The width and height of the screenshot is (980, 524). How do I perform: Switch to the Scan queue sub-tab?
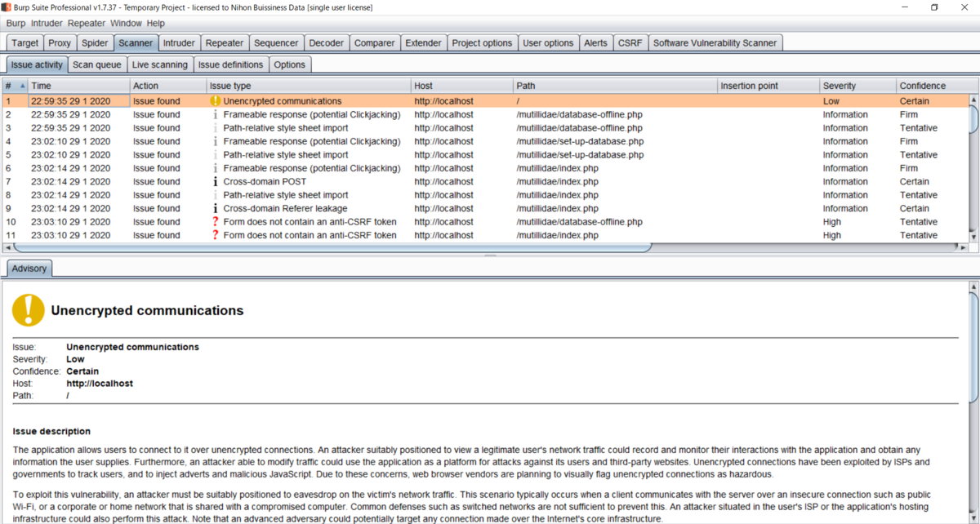click(96, 64)
